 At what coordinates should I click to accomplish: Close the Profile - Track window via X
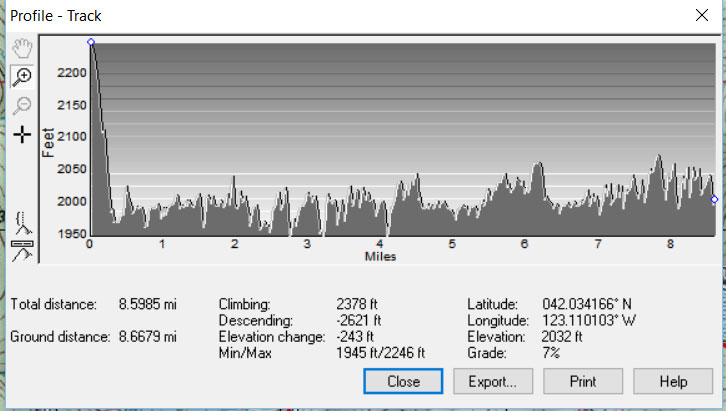pos(701,15)
